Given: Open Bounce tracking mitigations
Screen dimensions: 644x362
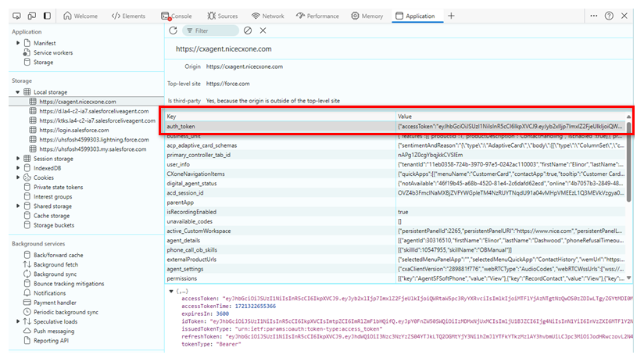Looking at the screenshot, I should coord(69,284).
